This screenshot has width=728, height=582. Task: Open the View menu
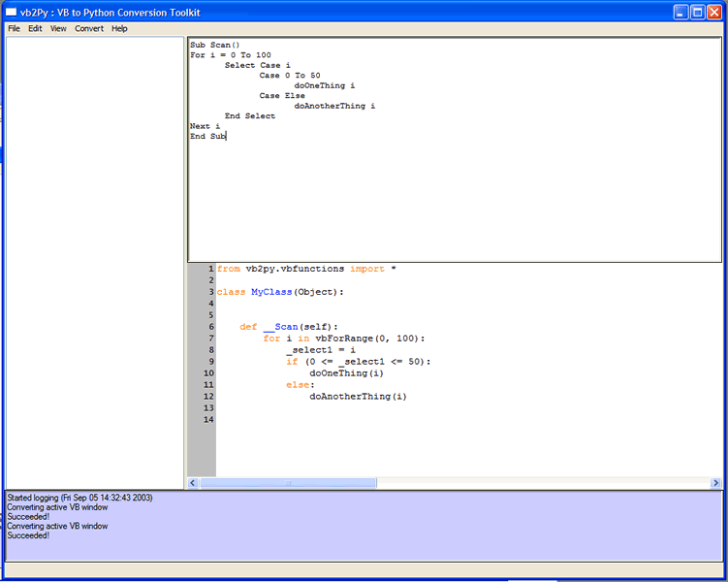(58, 28)
